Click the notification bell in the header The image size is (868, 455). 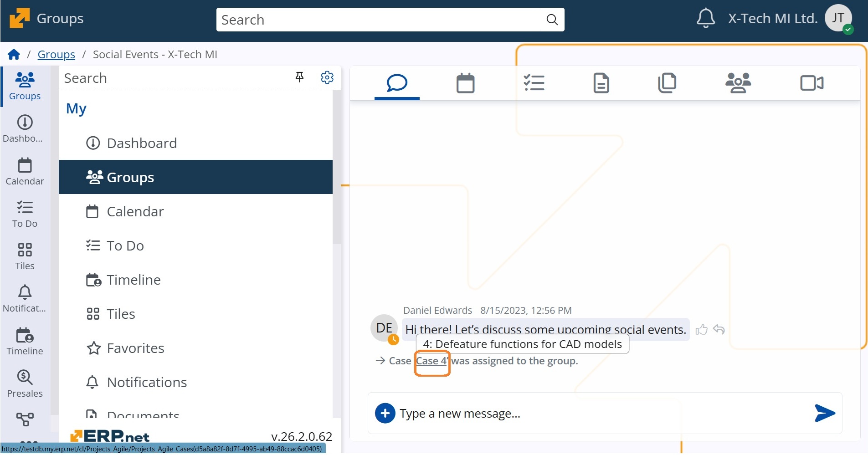tap(705, 19)
